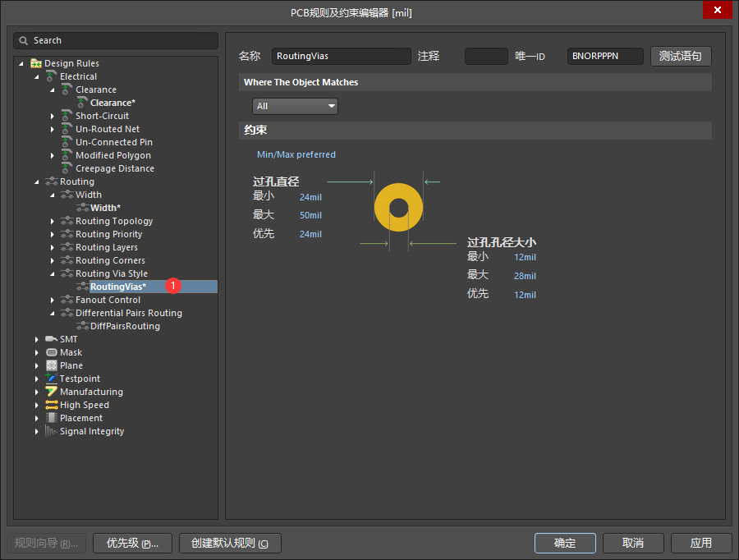
Task: Collapse the Routing tree node
Action: tap(37, 182)
